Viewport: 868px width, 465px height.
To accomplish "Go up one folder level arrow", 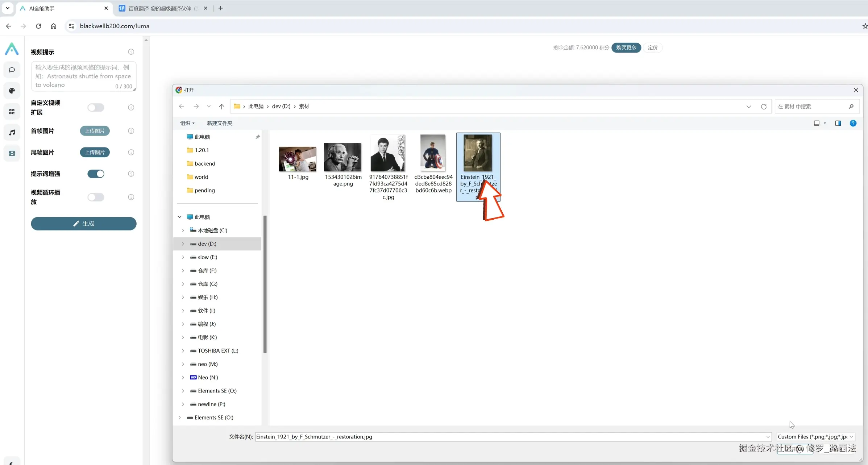I will pyautogui.click(x=221, y=107).
